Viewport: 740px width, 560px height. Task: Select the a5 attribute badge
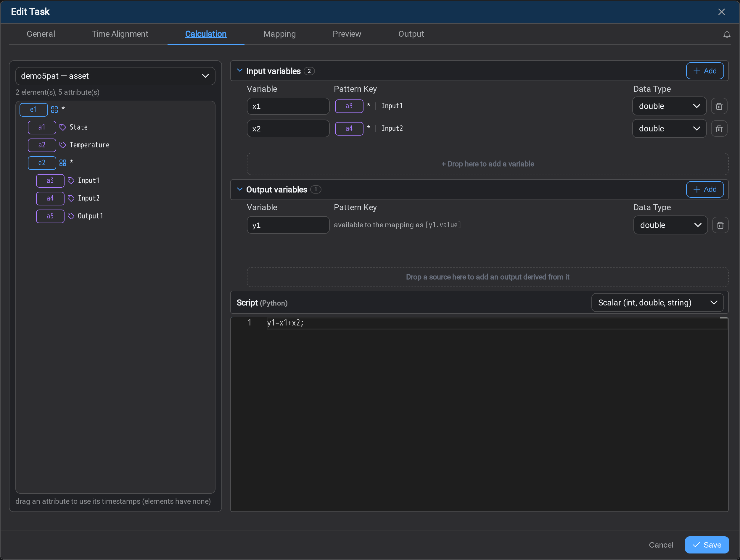tap(50, 216)
